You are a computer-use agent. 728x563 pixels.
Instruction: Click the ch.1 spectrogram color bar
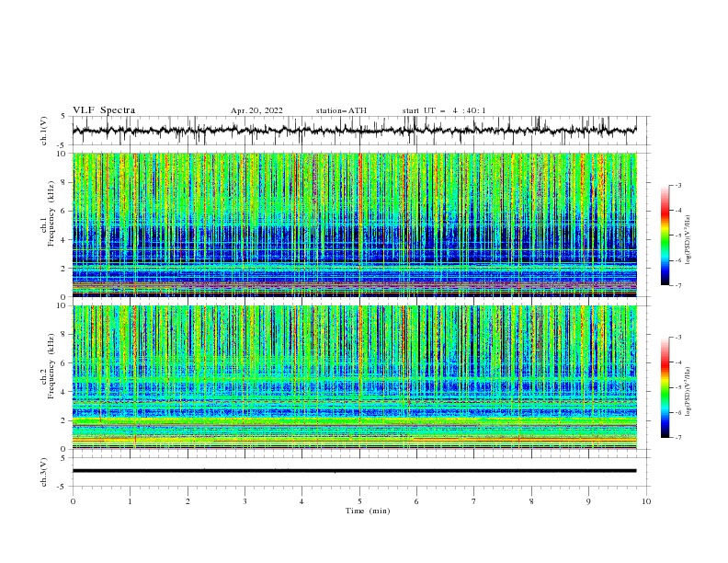point(665,236)
